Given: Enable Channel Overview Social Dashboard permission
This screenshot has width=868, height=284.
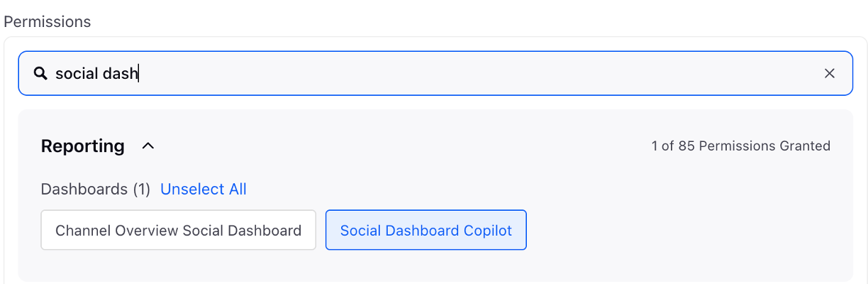Looking at the screenshot, I should (x=178, y=230).
